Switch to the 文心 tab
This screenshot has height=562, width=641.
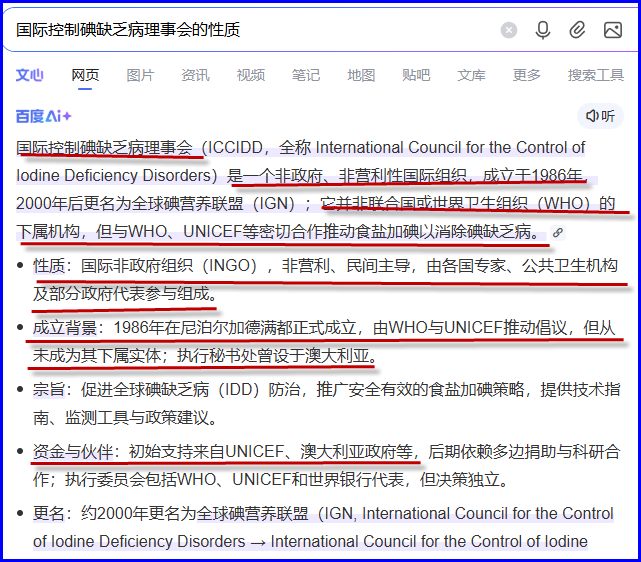29,75
